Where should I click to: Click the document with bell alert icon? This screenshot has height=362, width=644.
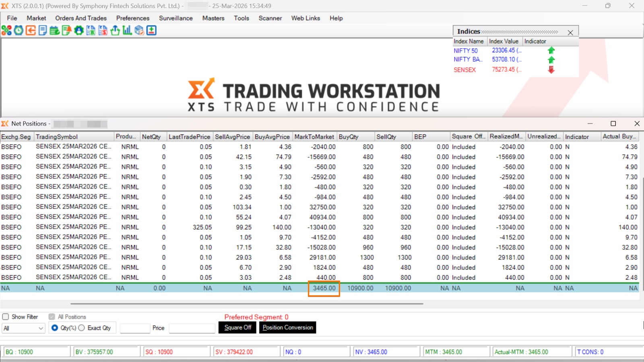point(67,31)
